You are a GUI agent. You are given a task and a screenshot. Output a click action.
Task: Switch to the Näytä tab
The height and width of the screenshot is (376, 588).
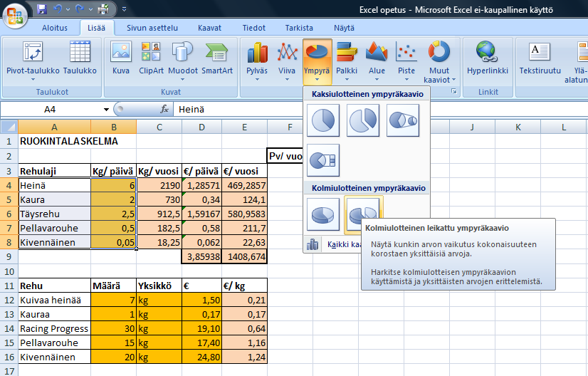coord(345,28)
